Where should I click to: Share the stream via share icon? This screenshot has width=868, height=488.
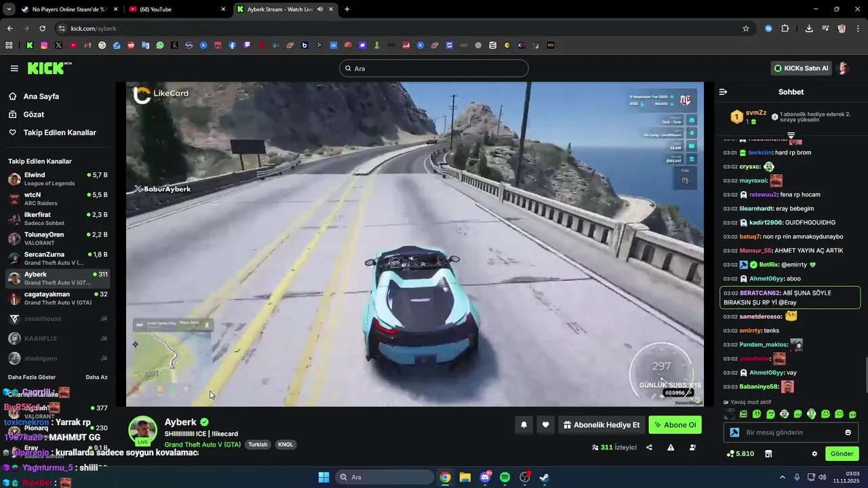tap(649, 447)
